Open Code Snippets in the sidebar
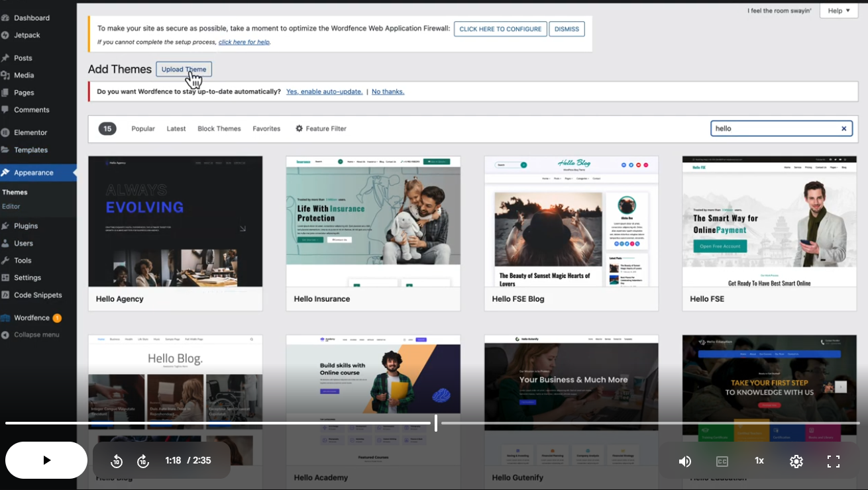Screen dimensions: 868x490 pyautogui.click(x=38, y=295)
